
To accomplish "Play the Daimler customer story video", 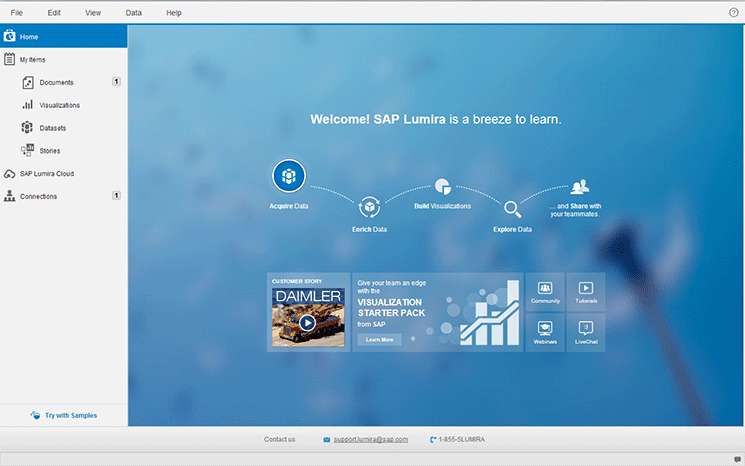I will 308,322.
